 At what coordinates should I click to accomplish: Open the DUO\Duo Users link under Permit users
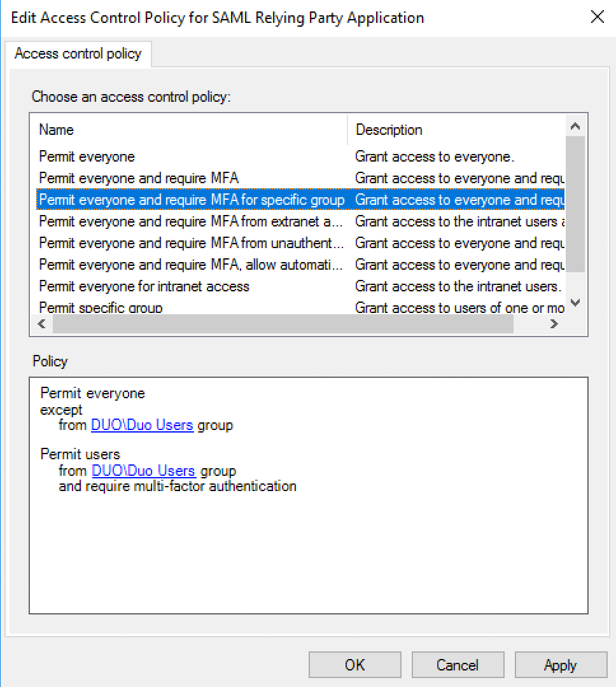pos(143,471)
